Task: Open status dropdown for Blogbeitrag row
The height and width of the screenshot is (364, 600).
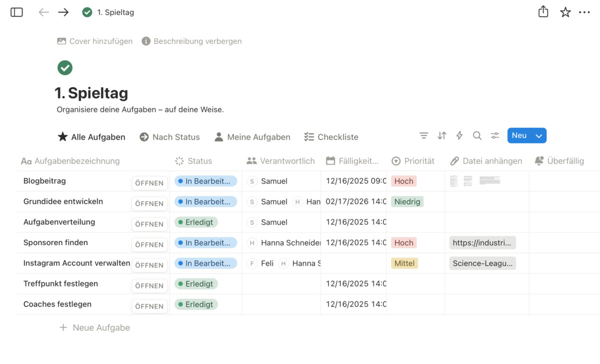Action: click(x=205, y=181)
